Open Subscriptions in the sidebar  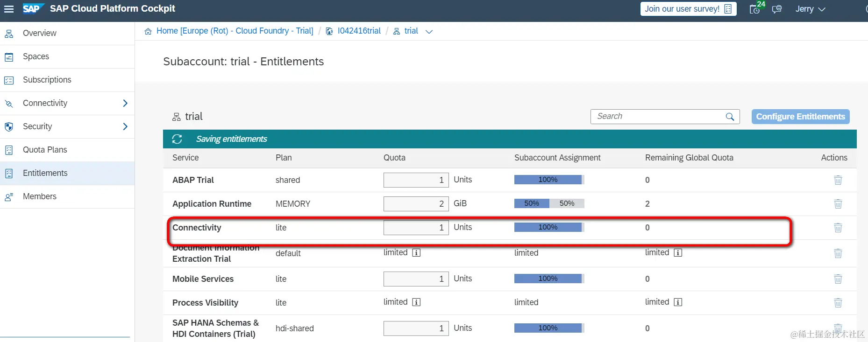coord(67,80)
